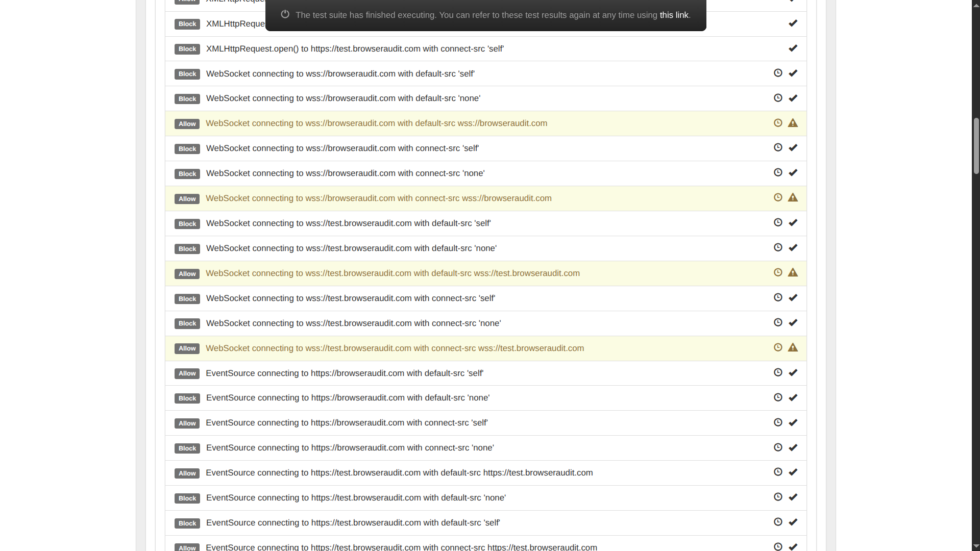Image resolution: width=980 pixels, height=551 pixels.
Task: Click warning icon for default-src wss://browseraudit.com test
Action: pyautogui.click(x=793, y=123)
